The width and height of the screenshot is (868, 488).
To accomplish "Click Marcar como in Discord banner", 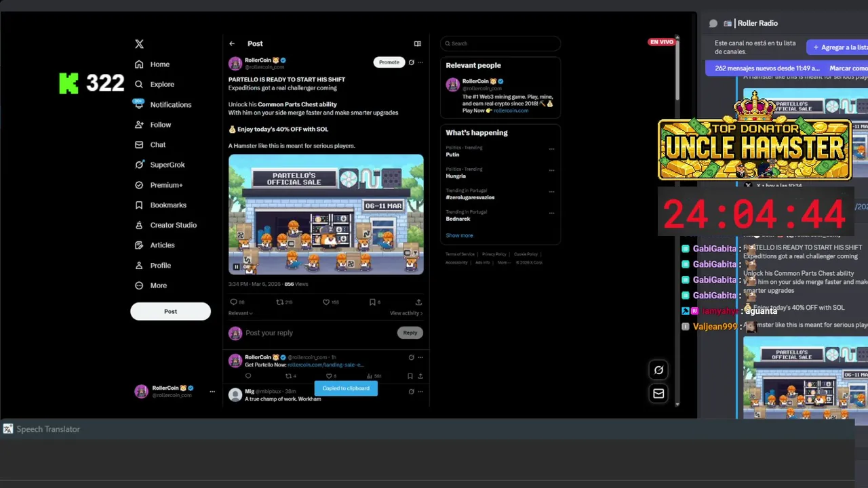I will pos(848,68).
